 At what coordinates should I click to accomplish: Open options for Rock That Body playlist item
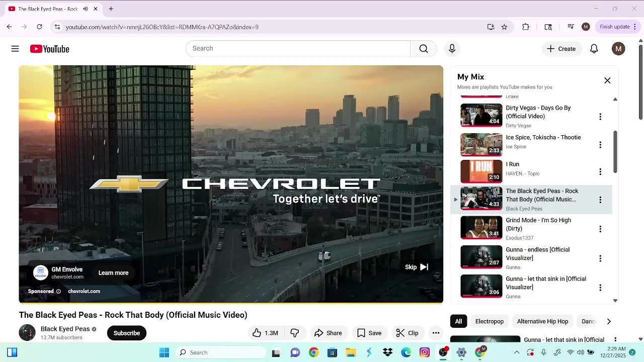coord(600,200)
